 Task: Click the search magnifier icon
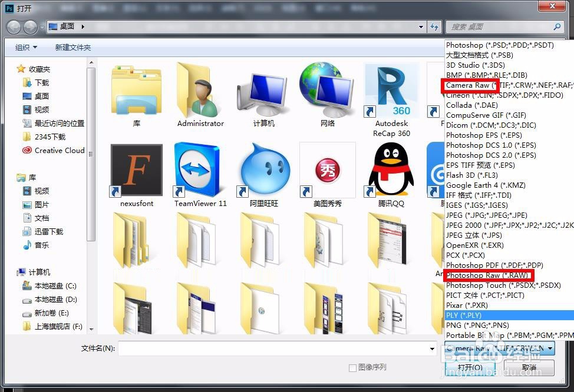tap(557, 26)
